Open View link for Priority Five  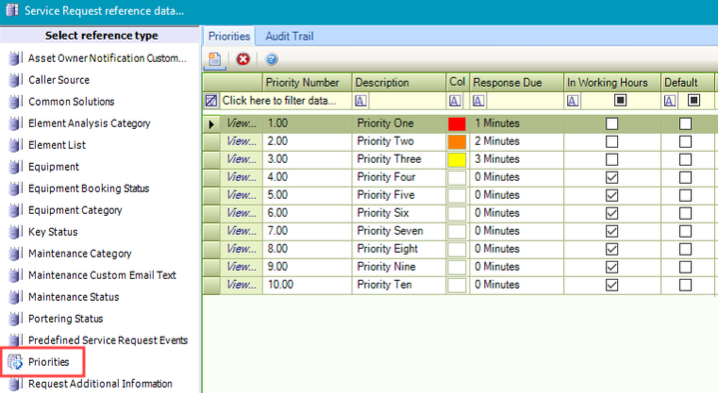[241, 195]
